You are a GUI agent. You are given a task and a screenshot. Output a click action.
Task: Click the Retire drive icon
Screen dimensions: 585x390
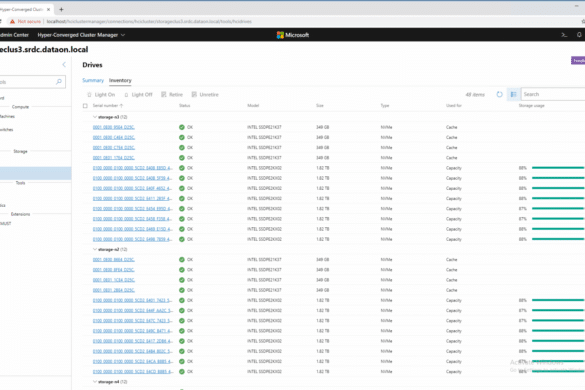[164, 94]
